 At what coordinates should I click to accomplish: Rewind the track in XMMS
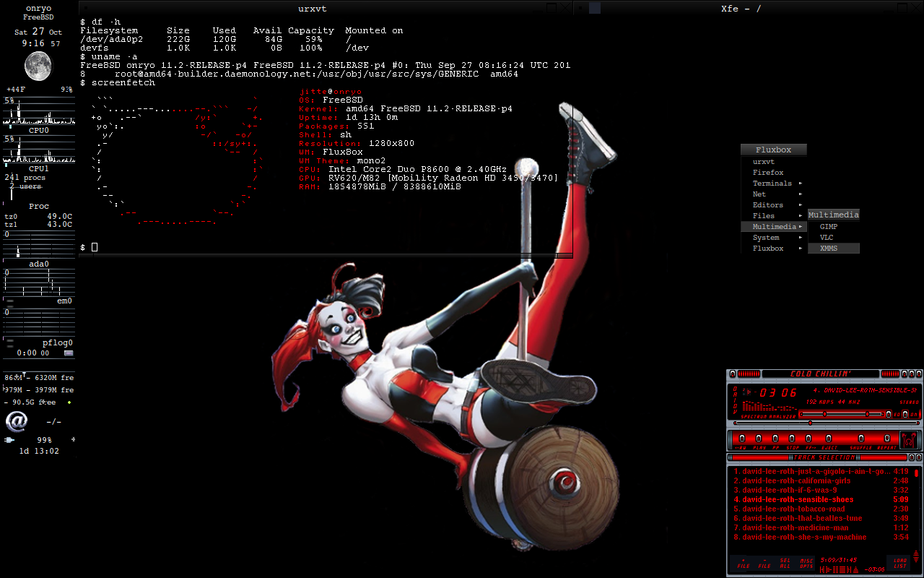tap(743, 439)
